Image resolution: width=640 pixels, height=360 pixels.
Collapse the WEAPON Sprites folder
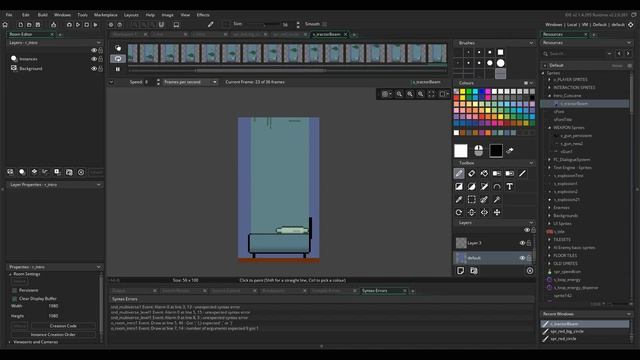549,128
